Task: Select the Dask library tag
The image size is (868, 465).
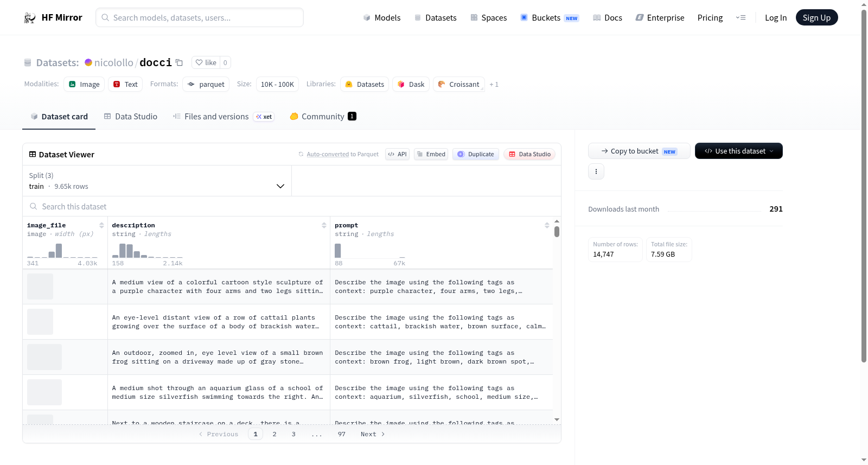Action: tap(411, 84)
